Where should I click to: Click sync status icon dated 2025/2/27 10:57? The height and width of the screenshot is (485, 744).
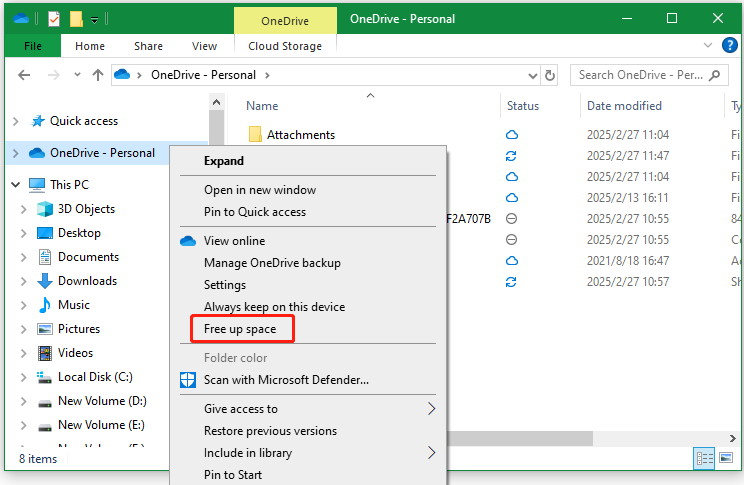click(511, 282)
